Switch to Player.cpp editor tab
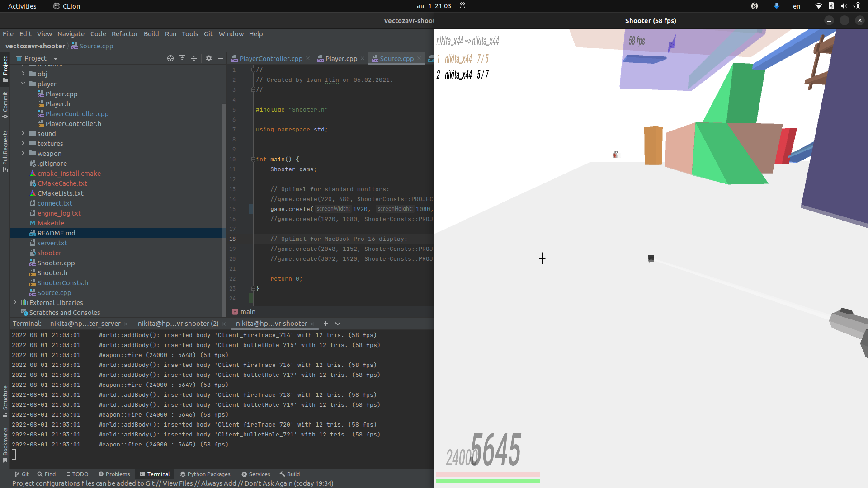 click(341, 59)
